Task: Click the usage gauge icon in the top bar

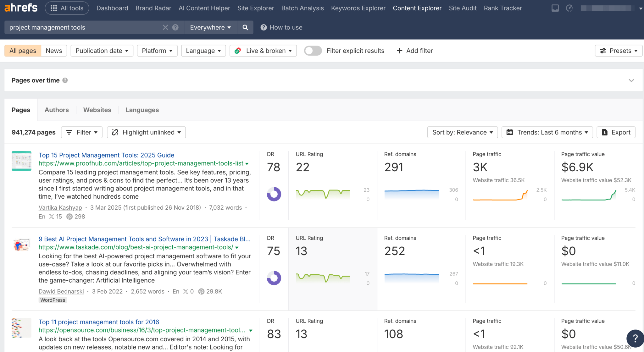Action: point(569,8)
